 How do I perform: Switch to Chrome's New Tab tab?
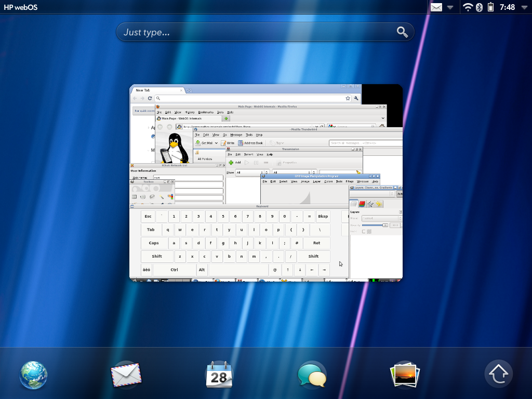click(158, 90)
